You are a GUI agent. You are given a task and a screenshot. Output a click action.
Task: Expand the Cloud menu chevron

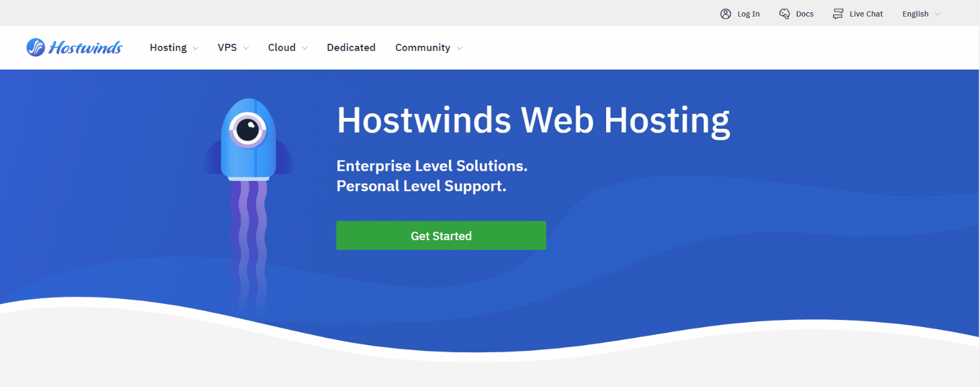(x=304, y=48)
